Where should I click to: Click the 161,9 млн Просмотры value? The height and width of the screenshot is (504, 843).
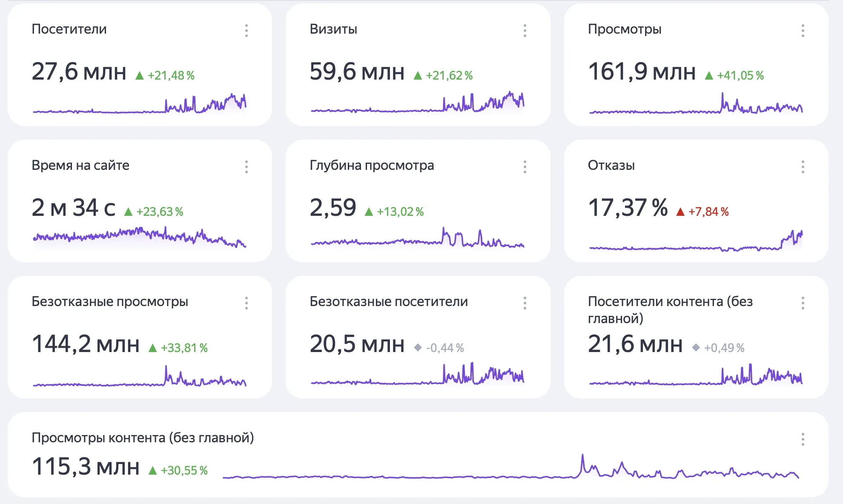click(641, 72)
